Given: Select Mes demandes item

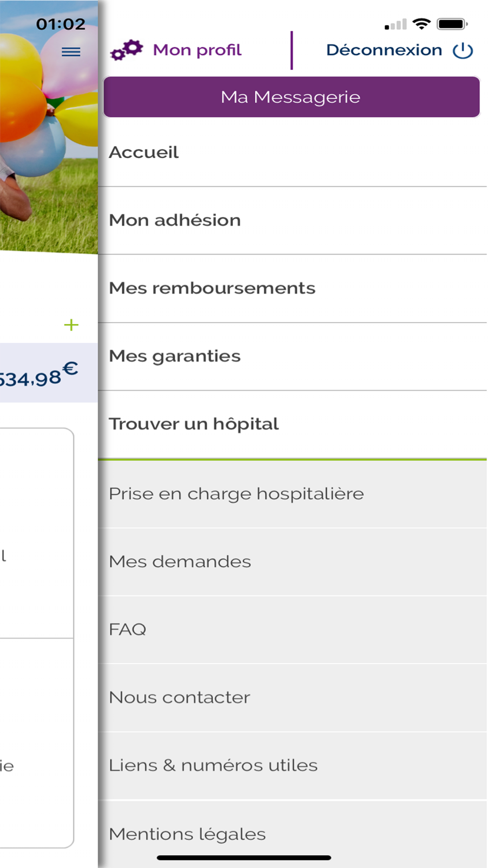Looking at the screenshot, I should click(x=180, y=561).
